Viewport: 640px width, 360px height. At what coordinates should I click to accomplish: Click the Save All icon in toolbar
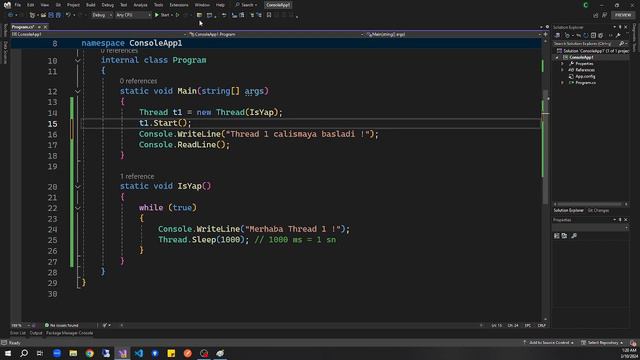[x=58, y=15]
